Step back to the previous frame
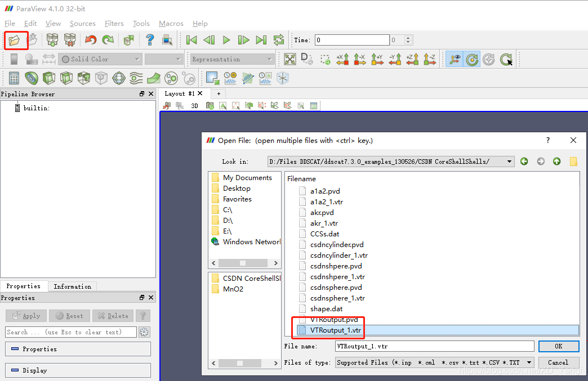Image resolution: width=588 pixels, height=381 pixels. pyautogui.click(x=209, y=40)
